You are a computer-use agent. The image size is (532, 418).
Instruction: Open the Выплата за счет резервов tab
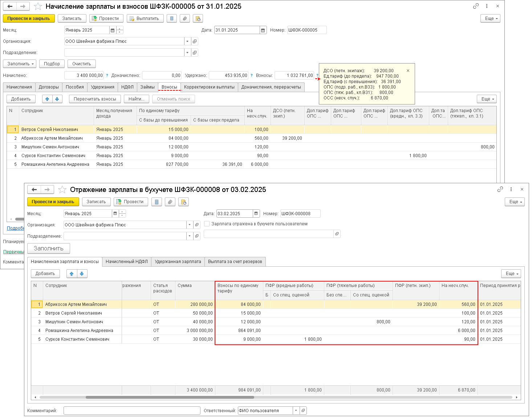(x=235, y=262)
